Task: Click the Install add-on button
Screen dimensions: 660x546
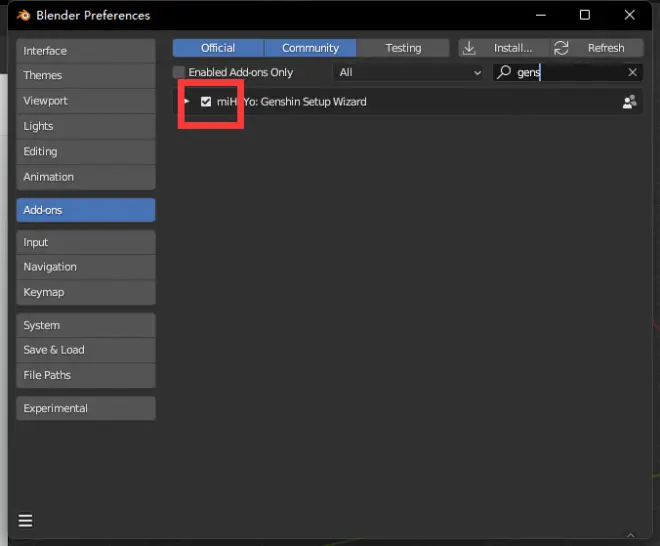Action: [504, 48]
